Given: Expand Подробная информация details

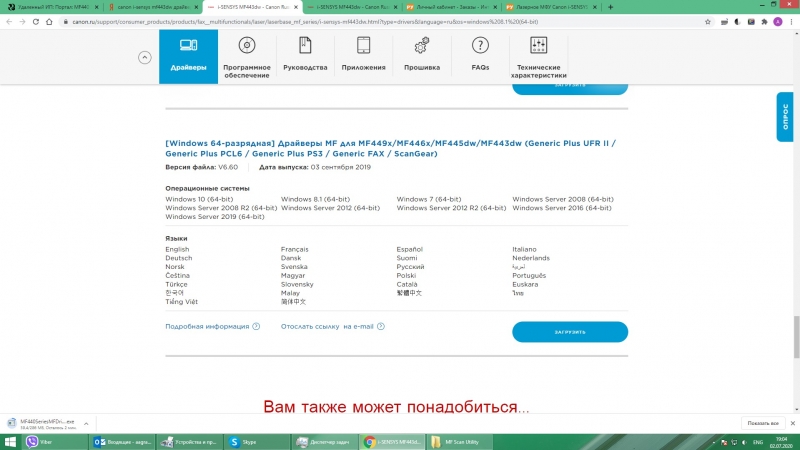Looking at the screenshot, I should coord(207,326).
